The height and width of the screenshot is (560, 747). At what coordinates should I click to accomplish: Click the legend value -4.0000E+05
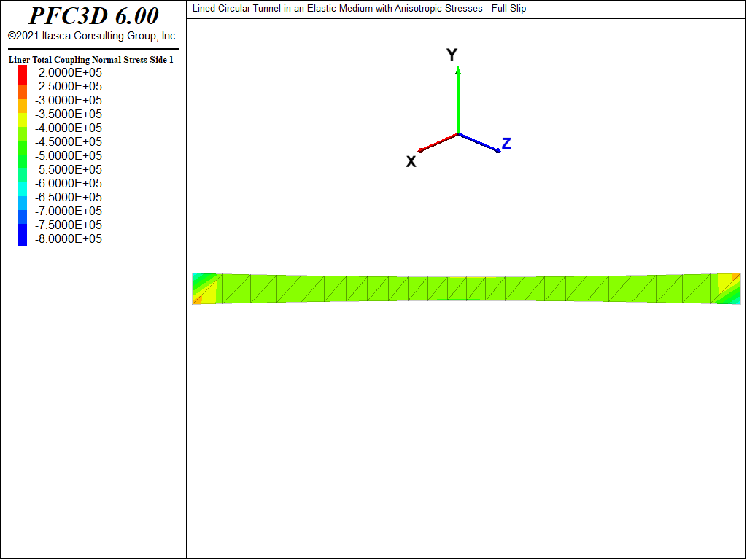pos(69,128)
